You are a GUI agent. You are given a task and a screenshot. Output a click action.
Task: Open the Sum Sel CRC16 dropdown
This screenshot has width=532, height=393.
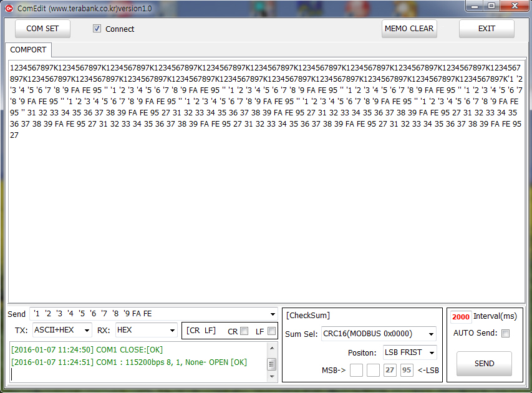[x=431, y=334]
